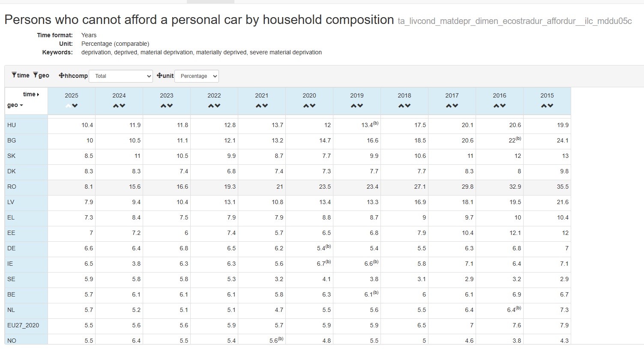Select the RO row label
This screenshot has width=644, height=353.
(12, 187)
